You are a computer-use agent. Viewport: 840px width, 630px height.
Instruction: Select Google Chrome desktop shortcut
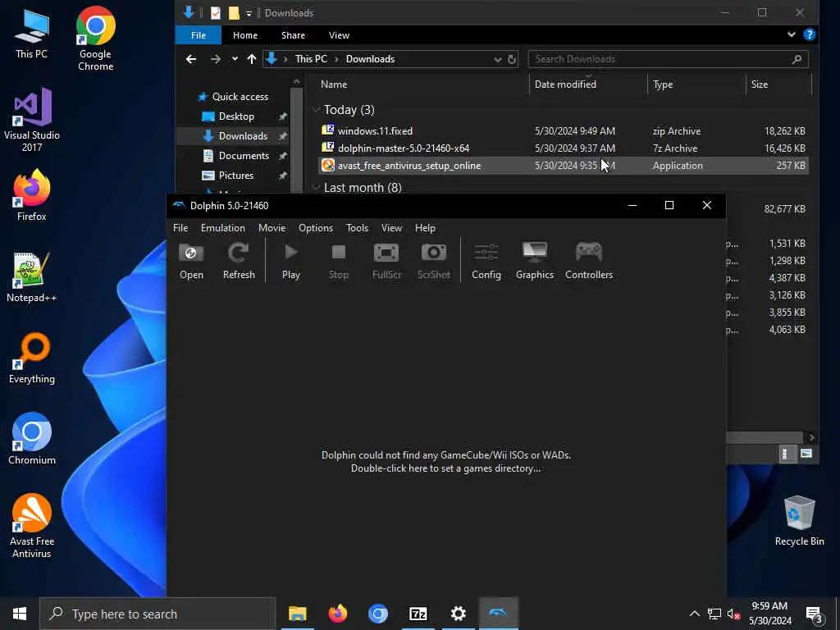pyautogui.click(x=95, y=39)
